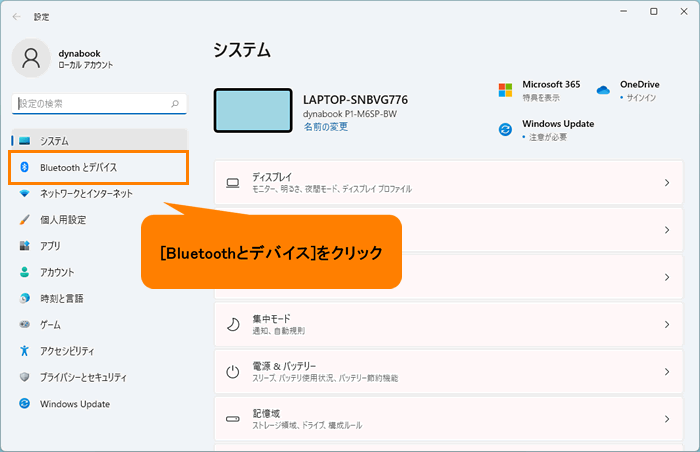Viewport: 700px width, 452px height.
Task: Click the blue desktop thumbnail image
Action: point(253,110)
